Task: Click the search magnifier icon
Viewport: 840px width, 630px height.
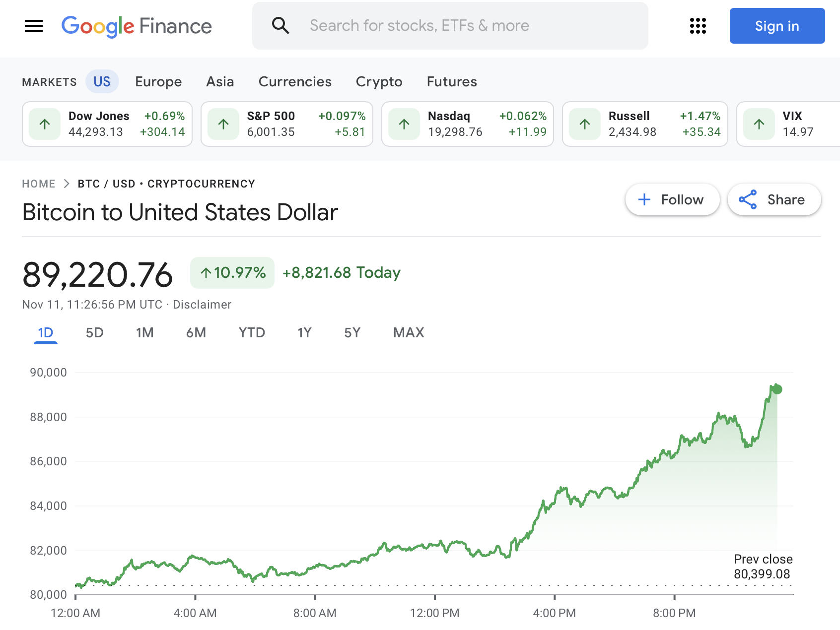Action: [x=280, y=26]
